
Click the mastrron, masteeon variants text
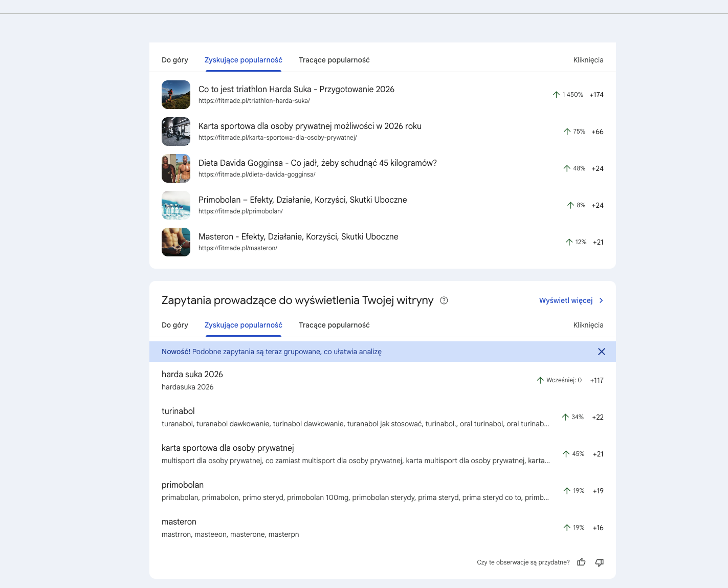click(230, 534)
